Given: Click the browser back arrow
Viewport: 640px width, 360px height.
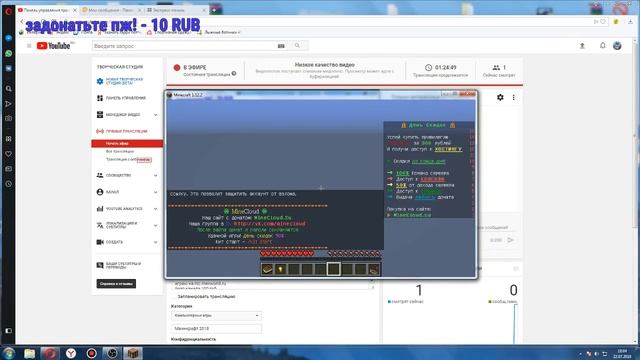Looking at the screenshot, I should pyautogui.click(x=22, y=22).
